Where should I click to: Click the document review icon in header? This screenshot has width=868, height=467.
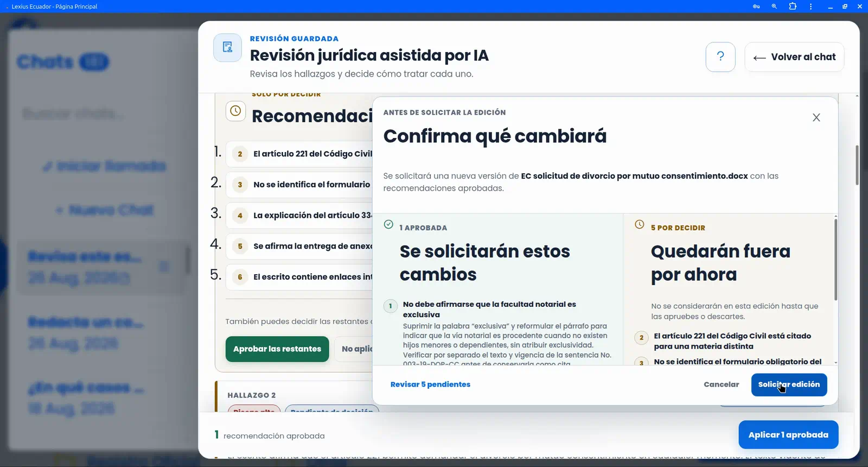click(227, 48)
